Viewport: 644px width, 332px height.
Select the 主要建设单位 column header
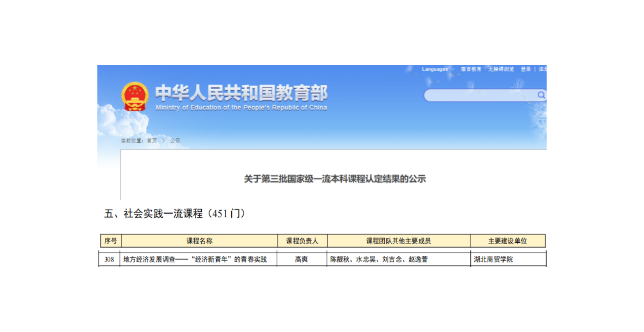pyautogui.click(x=507, y=241)
